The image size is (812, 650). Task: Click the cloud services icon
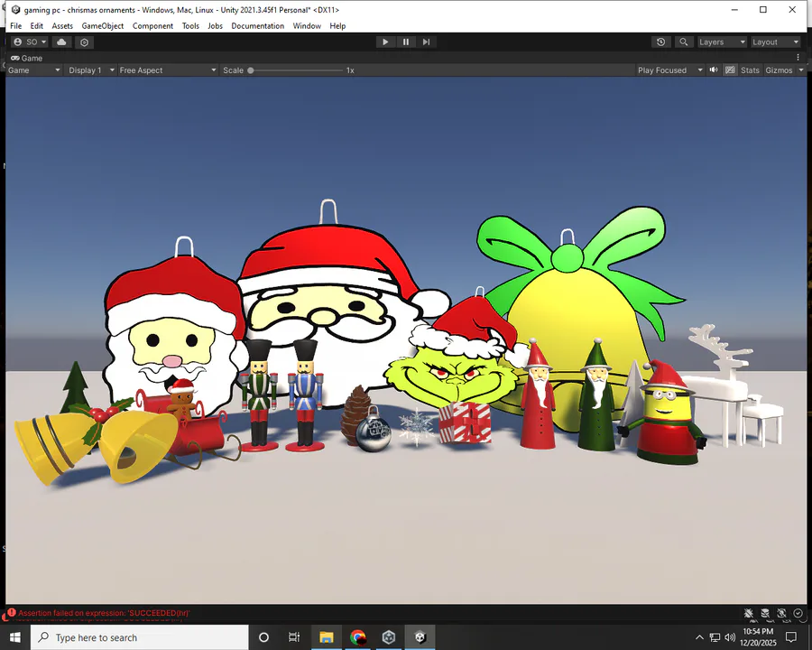pos(61,42)
